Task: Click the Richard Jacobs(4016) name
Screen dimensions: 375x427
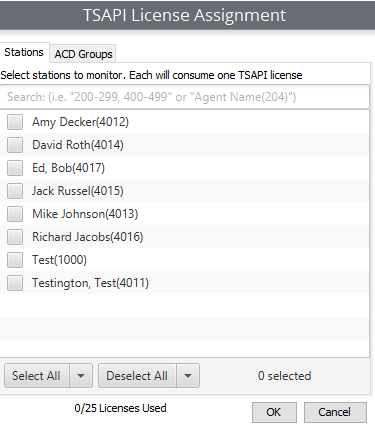Action: tap(88, 237)
